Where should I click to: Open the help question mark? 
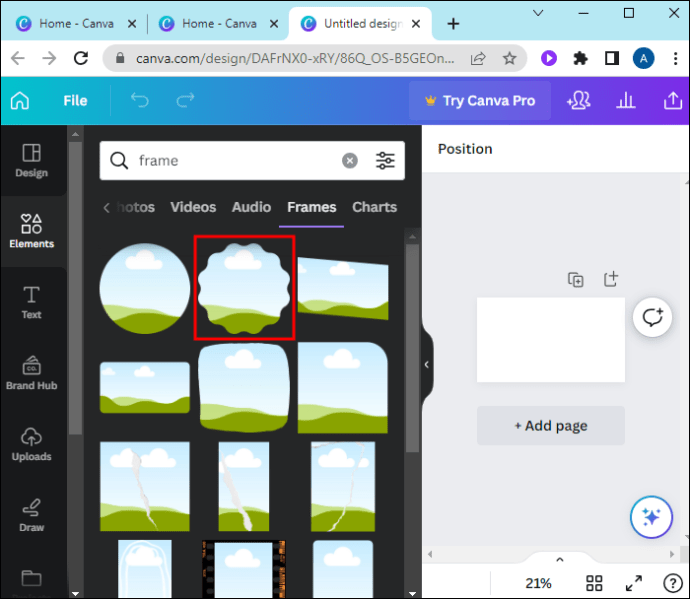[x=672, y=584]
